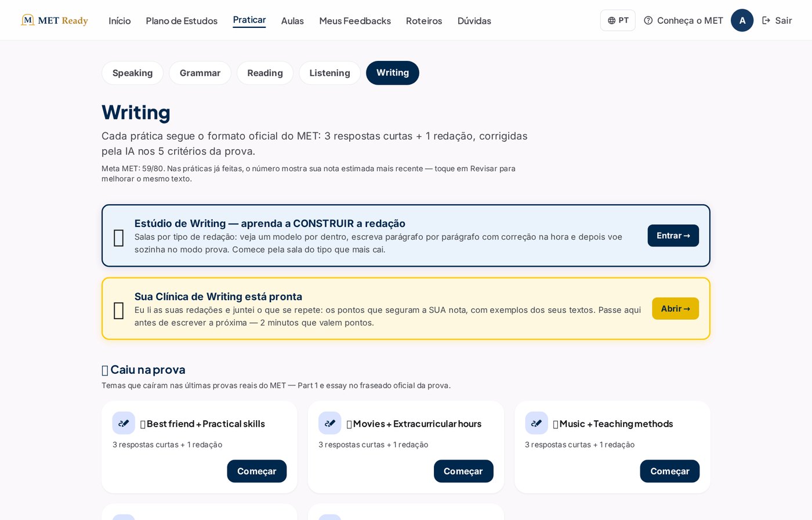Screen dimensions: 812x520
Task: Click the Writing page heading
Action: (136, 113)
